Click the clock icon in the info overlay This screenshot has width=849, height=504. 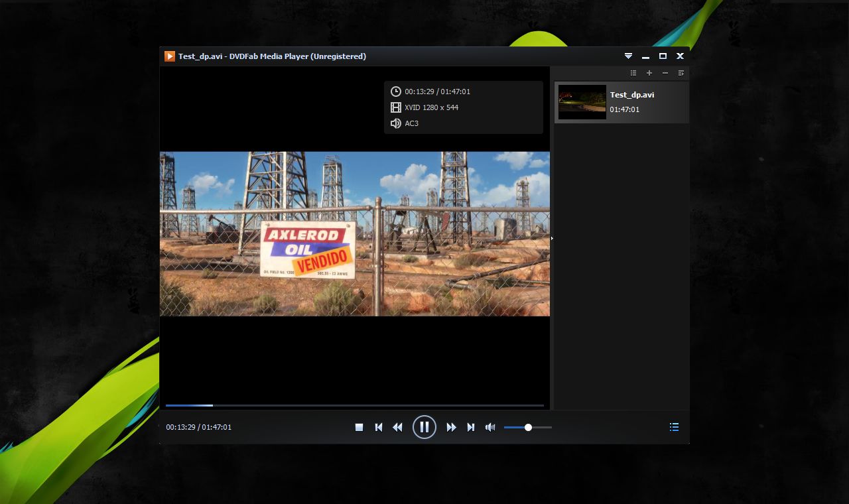[396, 92]
